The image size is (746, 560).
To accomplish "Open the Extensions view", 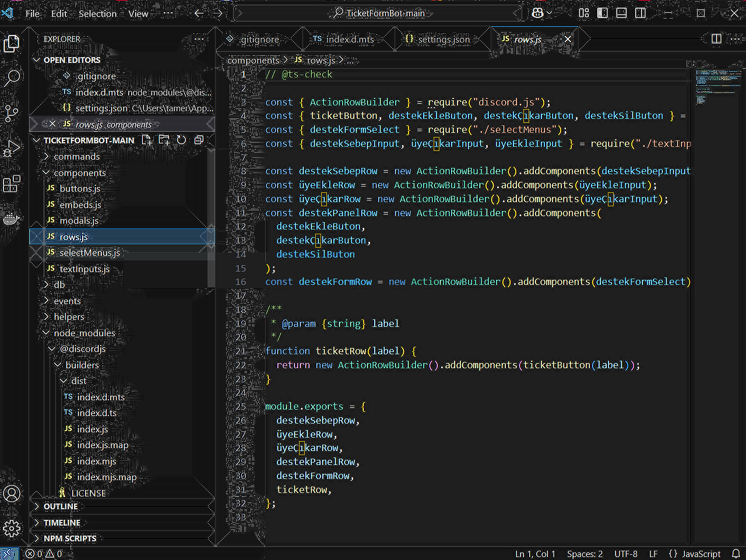I will pyautogui.click(x=12, y=184).
